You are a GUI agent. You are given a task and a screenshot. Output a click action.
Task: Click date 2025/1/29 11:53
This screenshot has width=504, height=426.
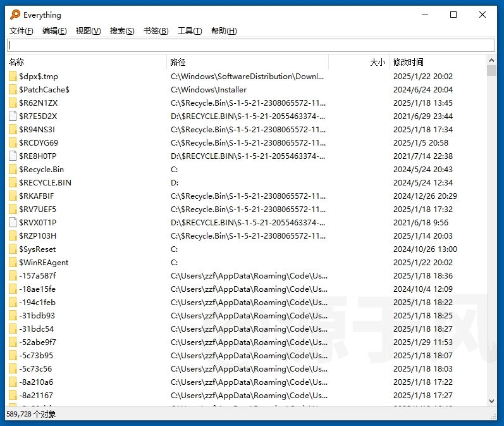point(422,342)
